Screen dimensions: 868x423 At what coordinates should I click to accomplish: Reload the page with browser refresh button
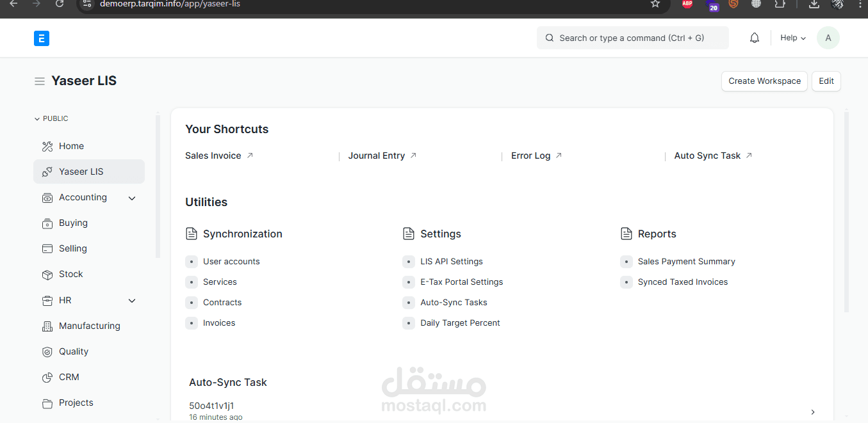point(59,4)
